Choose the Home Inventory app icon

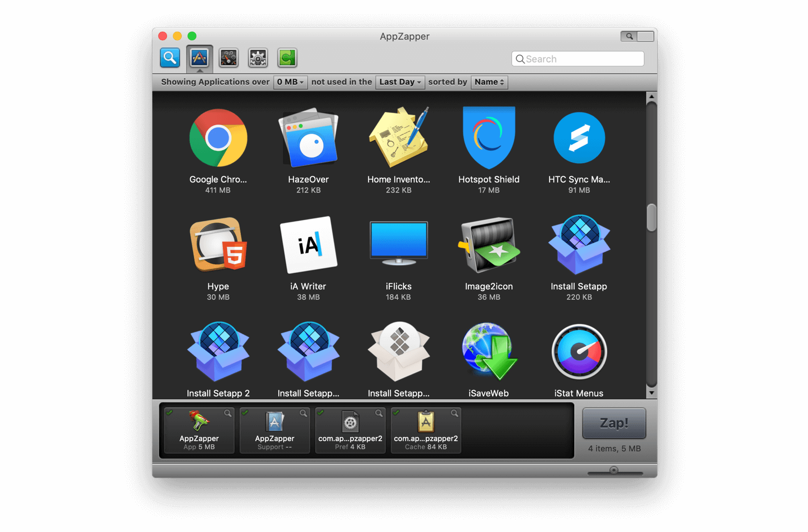(399, 138)
